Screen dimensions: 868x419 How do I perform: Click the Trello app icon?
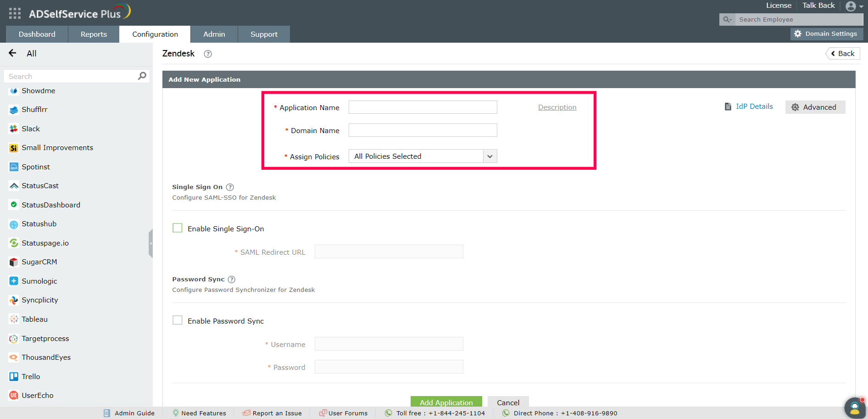[14, 376]
